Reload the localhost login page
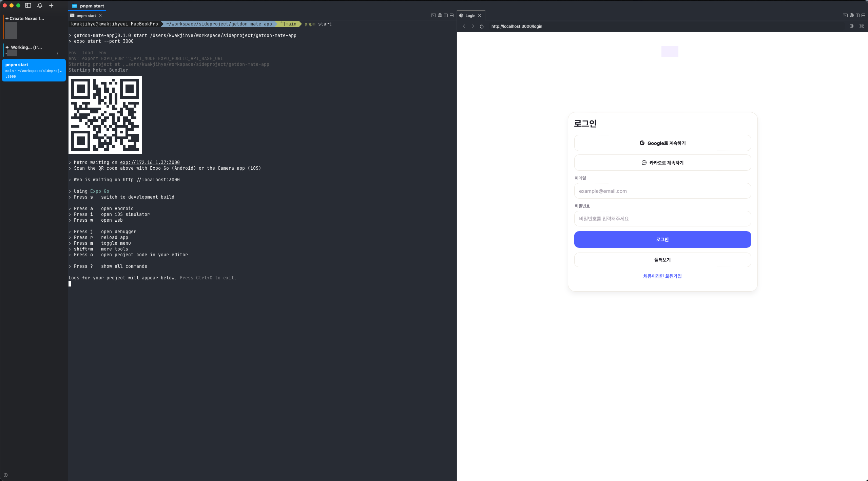The height and width of the screenshot is (481, 868). click(x=482, y=26)
